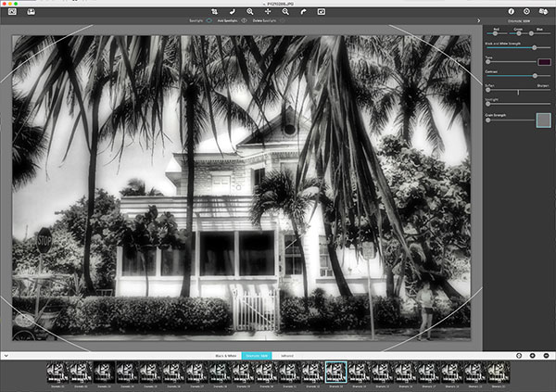The image size is (556, 392).
Task: Click the Grain Strength slider
Action: pos(510,120)
